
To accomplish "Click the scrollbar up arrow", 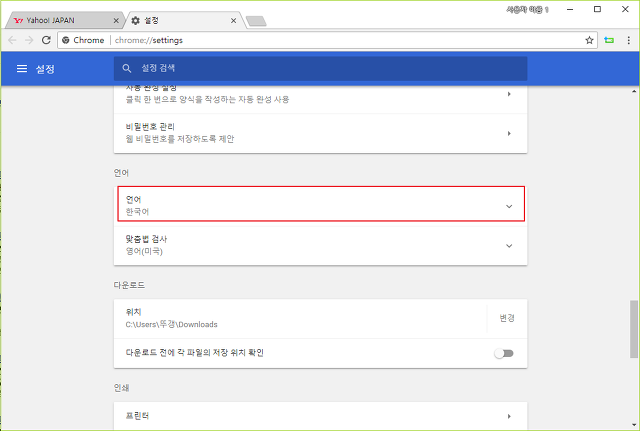I will click(x=634, y=91).
